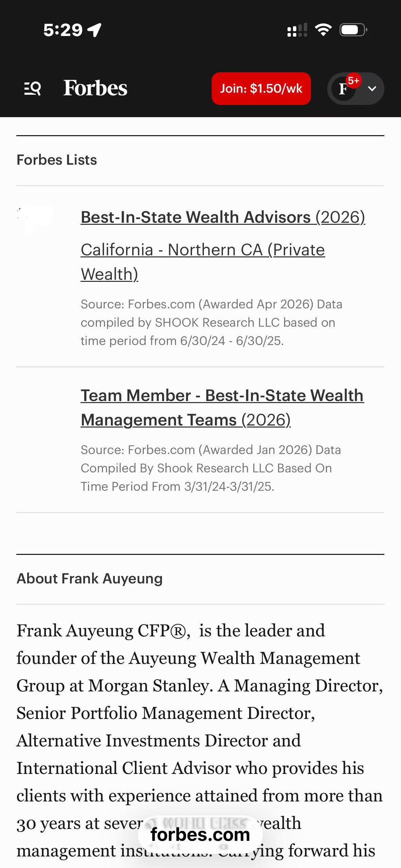Tap the Awarded Apr 2026 source note

[211, 322]
